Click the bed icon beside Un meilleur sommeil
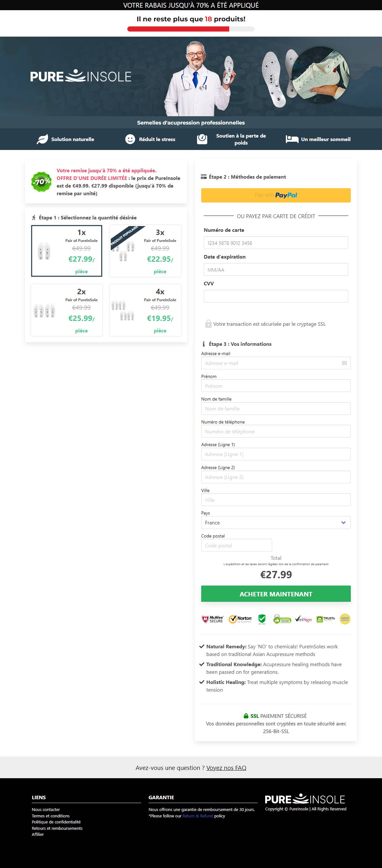This screenshot has height=868, width=382. [x=292, y=139]
